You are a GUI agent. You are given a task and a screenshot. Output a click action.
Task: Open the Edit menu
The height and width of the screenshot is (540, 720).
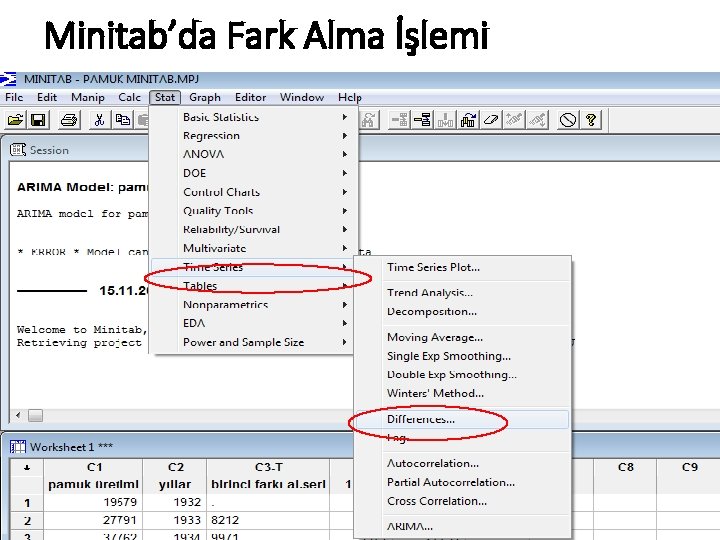47,97
